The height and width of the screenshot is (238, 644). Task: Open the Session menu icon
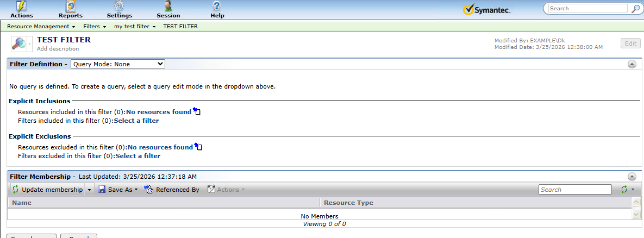pyautogui.click(x=168, y=6)
